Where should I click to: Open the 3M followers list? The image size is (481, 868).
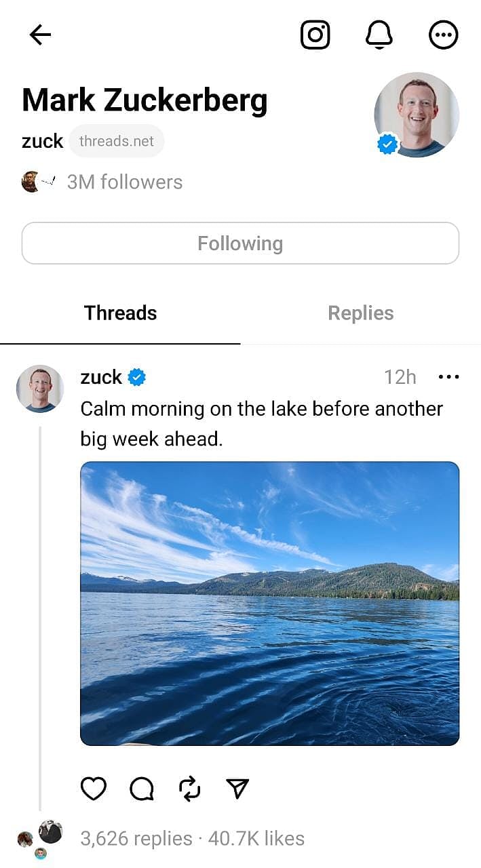coord(124,182)
